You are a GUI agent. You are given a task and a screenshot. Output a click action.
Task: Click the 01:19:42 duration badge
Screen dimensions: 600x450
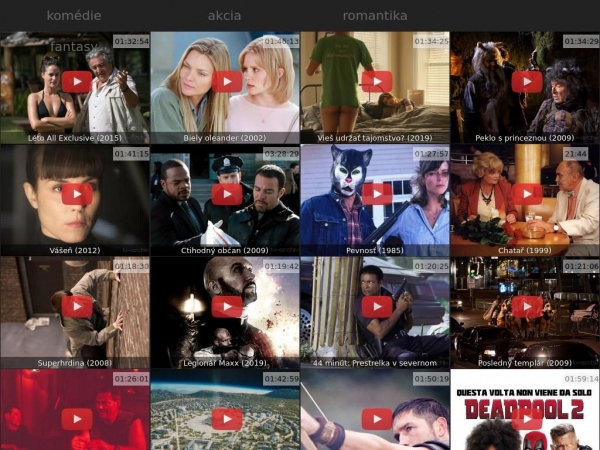281,266
